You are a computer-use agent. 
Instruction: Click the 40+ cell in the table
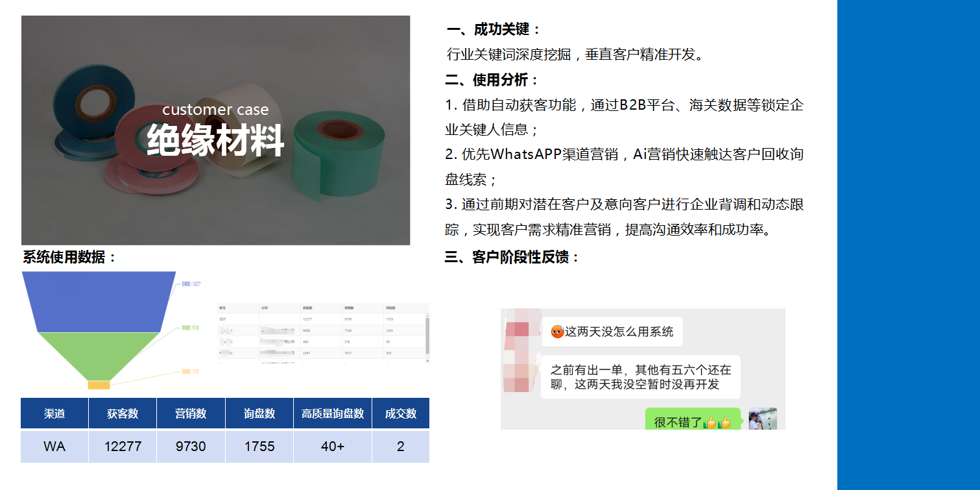point(333,447)
